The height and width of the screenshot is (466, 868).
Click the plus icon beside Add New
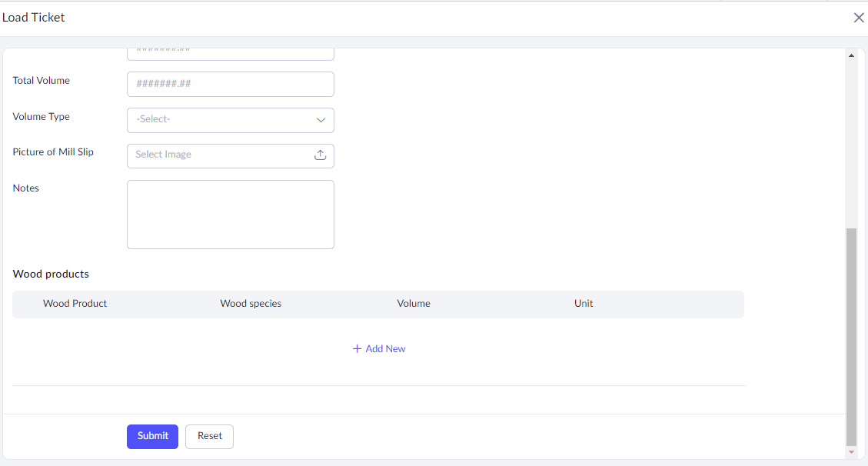point(357,349)
